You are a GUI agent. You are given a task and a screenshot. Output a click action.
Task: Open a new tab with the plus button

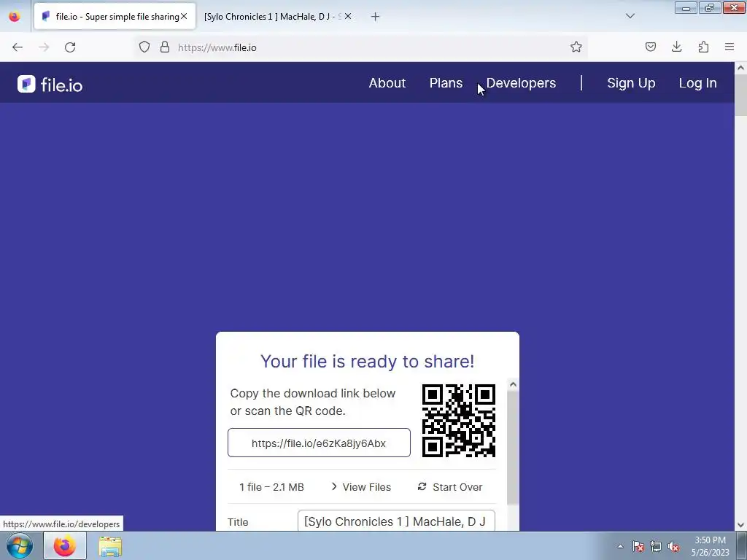coord(376,17)
